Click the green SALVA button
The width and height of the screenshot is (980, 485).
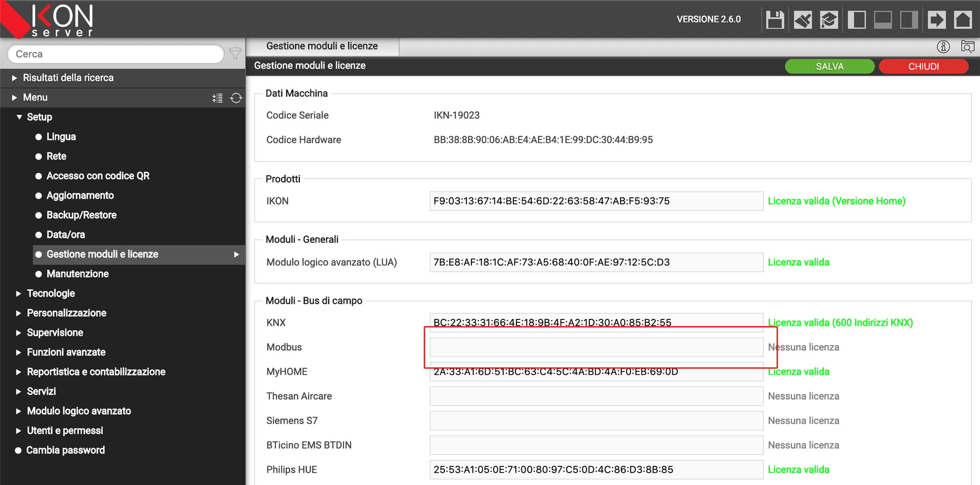coord(830,67)
